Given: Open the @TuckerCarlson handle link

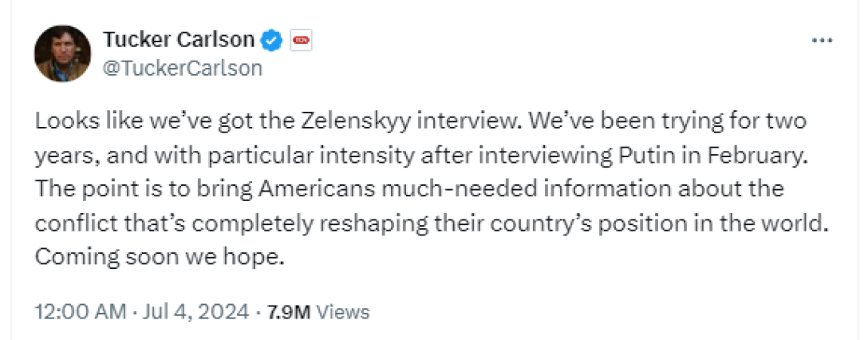Looking at the screenshot, I should [x=183, y=68].
